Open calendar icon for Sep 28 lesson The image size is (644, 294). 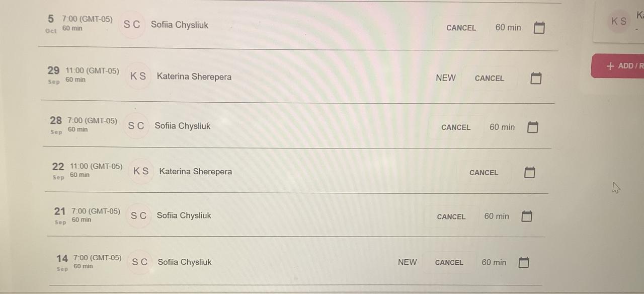[x=533, y=127]
